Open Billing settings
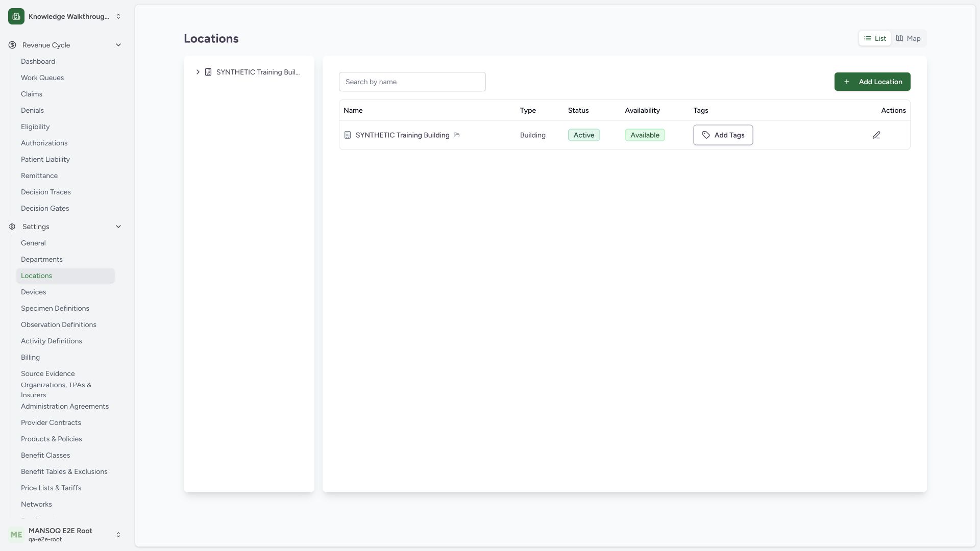This screenshot has width=980, height=551. pyautogui.click(x=65, y=357)
